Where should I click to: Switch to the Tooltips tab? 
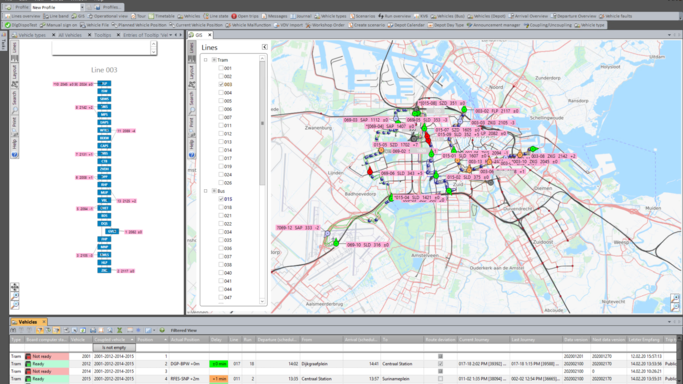102,35
